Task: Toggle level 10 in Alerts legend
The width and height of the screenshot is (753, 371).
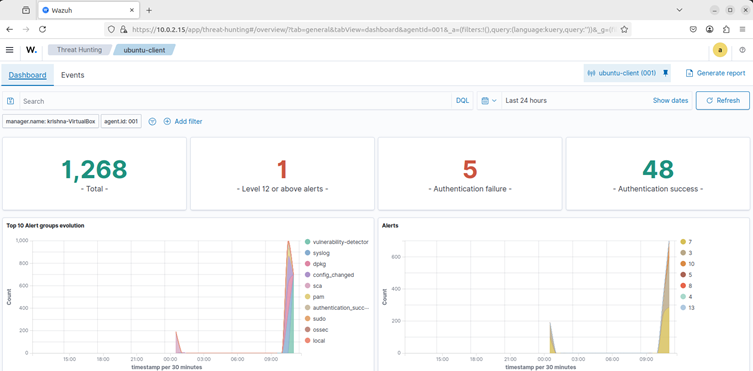Action: [x=687, y=264]
